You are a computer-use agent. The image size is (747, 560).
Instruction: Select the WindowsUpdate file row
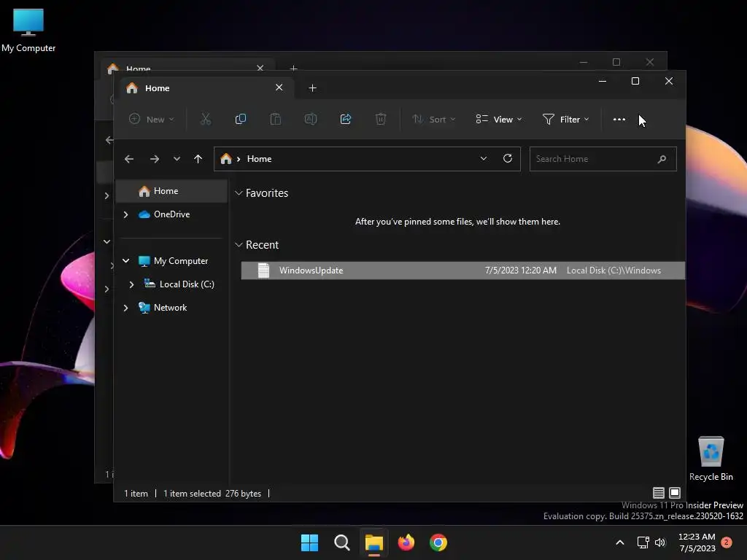click(462, 271)
